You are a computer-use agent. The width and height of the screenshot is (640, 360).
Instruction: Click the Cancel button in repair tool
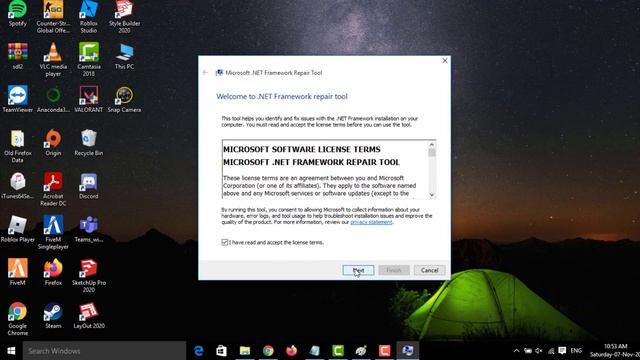(429, 270)
